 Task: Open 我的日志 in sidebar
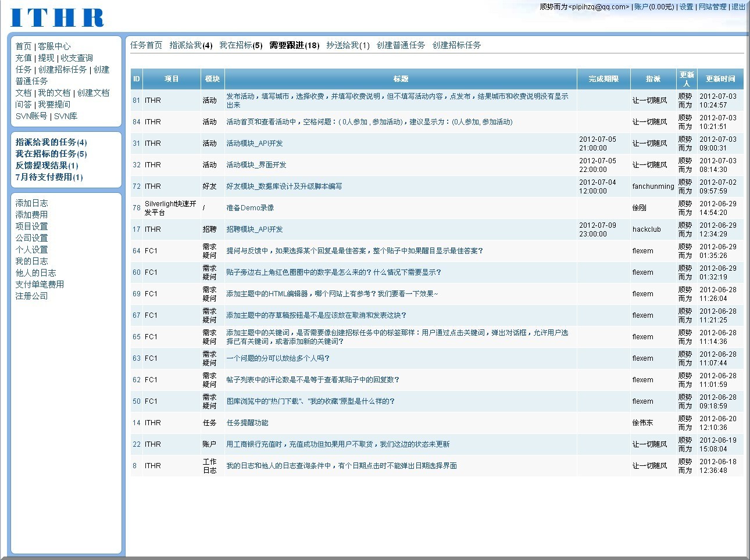coord(31,261)
